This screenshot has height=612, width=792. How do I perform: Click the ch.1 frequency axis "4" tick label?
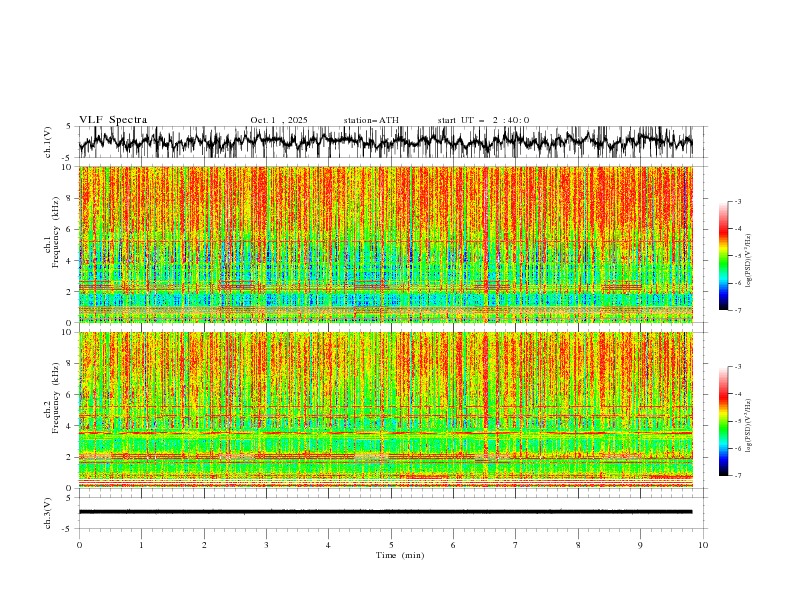(x=70, y=261)
